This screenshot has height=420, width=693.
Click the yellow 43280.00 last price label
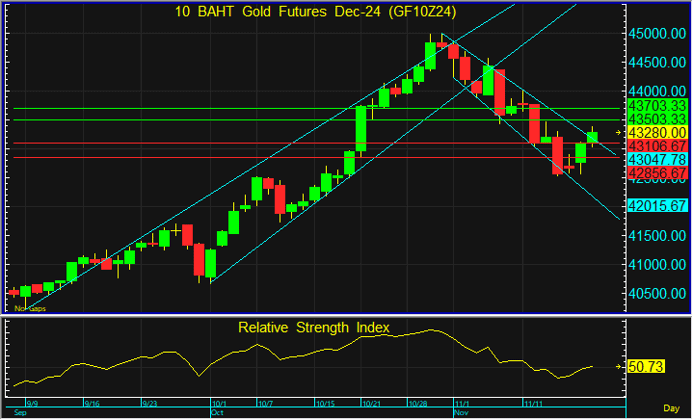coord(656,132)
